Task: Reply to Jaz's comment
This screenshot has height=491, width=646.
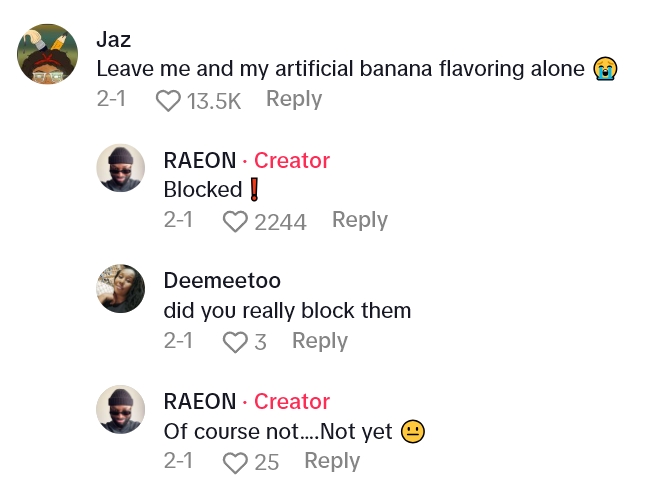Action: tap(293, 99)
